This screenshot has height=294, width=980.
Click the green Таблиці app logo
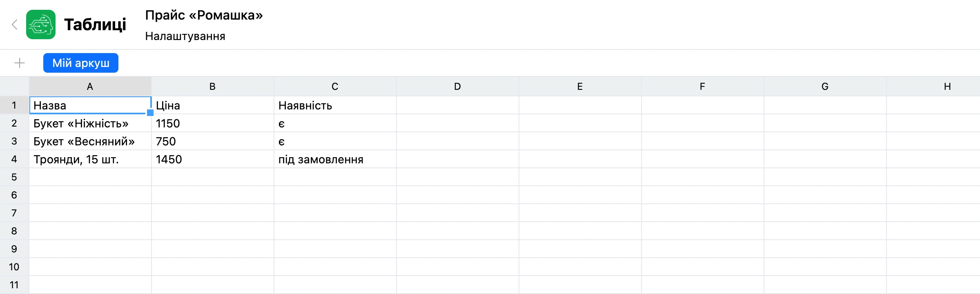point(41,24)
